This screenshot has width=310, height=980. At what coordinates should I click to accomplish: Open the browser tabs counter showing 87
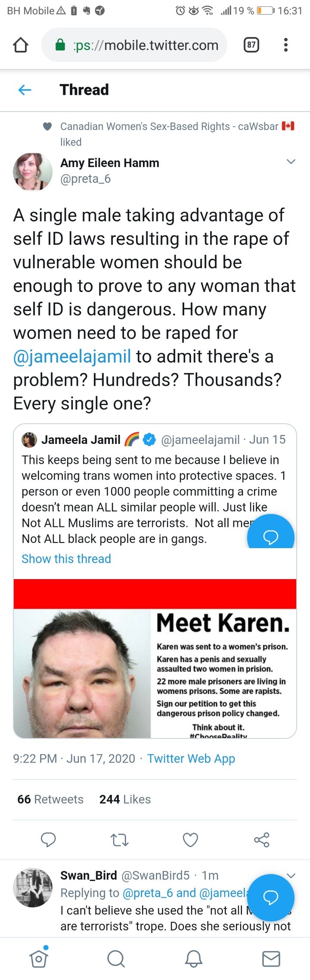coord(251,45)
